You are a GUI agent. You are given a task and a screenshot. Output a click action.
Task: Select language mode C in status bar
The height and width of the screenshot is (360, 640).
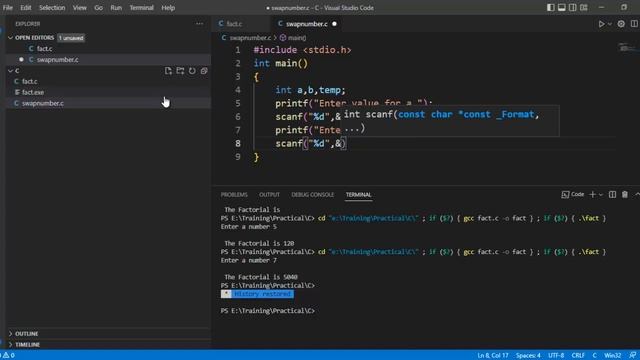pyautogui.click(x=594, y=355)
